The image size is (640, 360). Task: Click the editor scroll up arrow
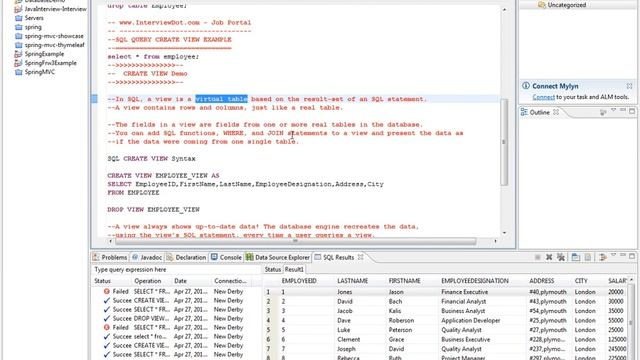pos(504,9)
